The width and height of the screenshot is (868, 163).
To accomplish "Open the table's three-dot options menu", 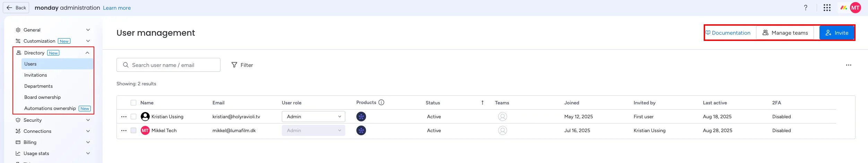I will 849,65.
